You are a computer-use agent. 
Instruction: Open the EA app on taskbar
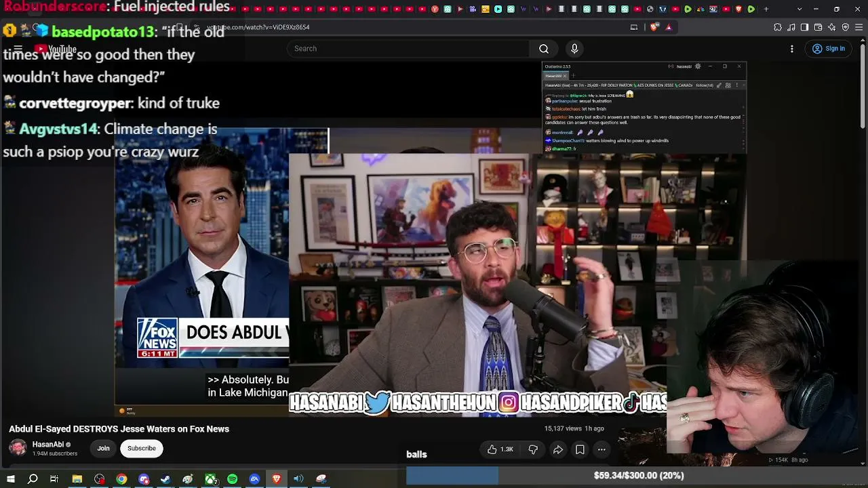coord(254,479)
